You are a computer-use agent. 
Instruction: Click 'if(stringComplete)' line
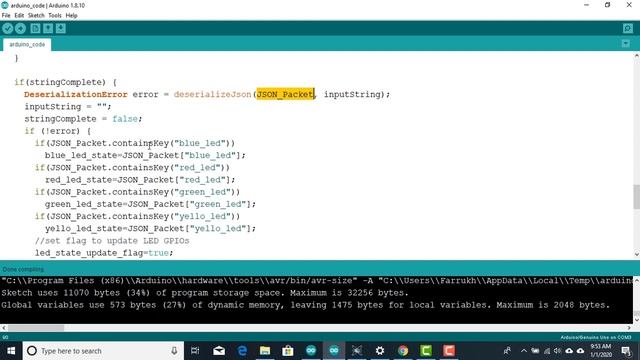65,82
